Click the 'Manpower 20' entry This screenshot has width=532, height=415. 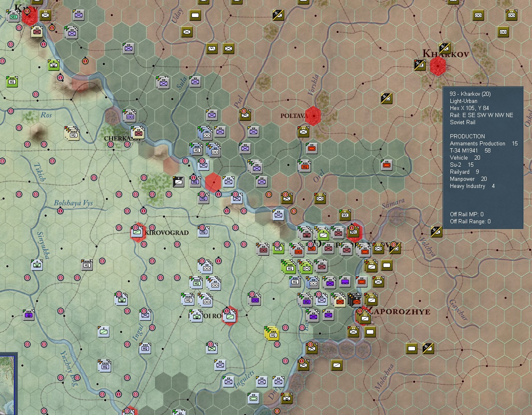coord(468,179)
